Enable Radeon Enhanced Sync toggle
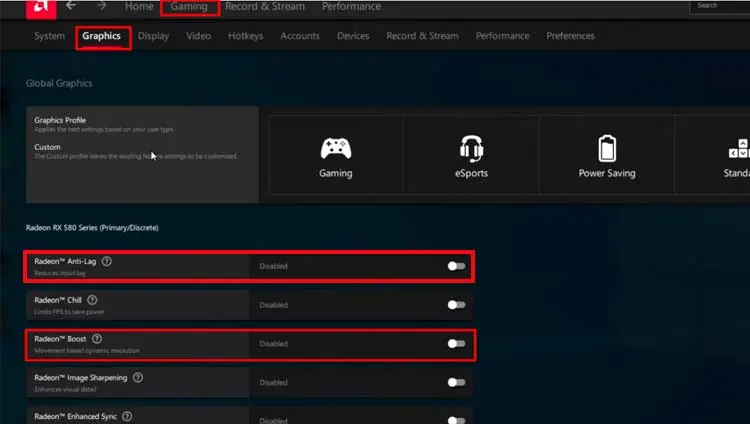Image resolution: width=750 pixels, height=424 pixels. click(x=456, y=420)
